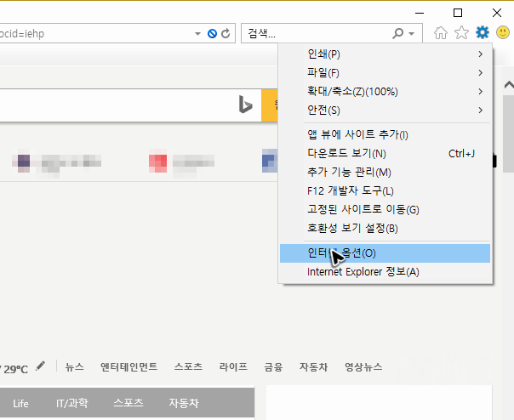Click the Bing logo in search box

pyautogui.click(x=246, y=105)
